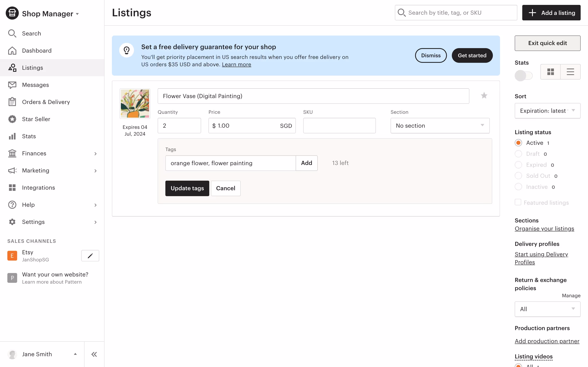Toggle the Stats switch on
Image resolution: width=588 pixels, height=367 pixels.
click(x=523, y=76)
